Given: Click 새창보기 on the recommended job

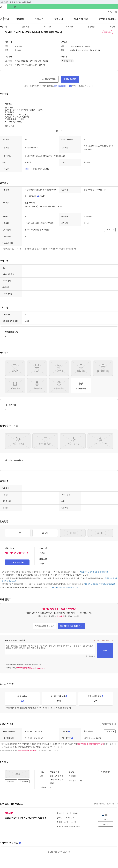Looking at the screenshot, I should coord(105,825).
